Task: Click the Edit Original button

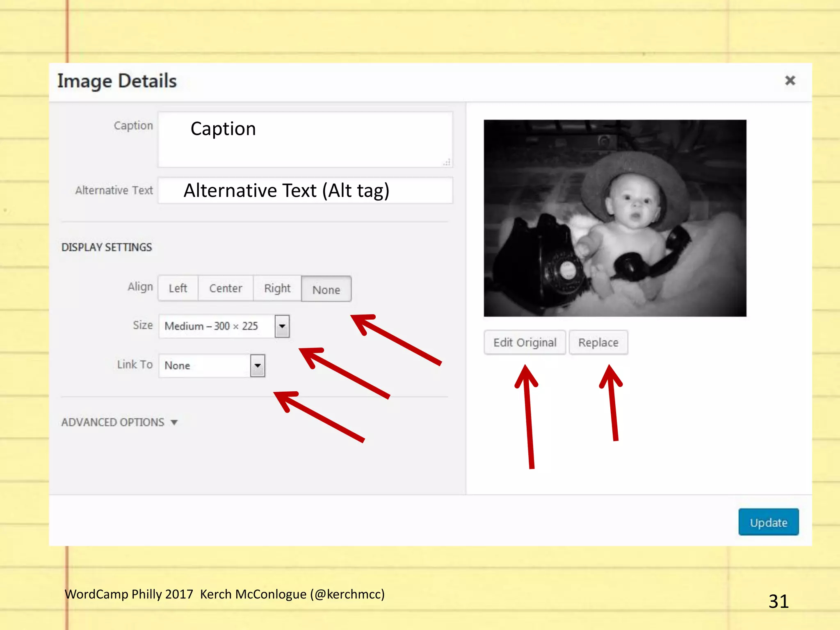Action: click(x=525, y=342)
